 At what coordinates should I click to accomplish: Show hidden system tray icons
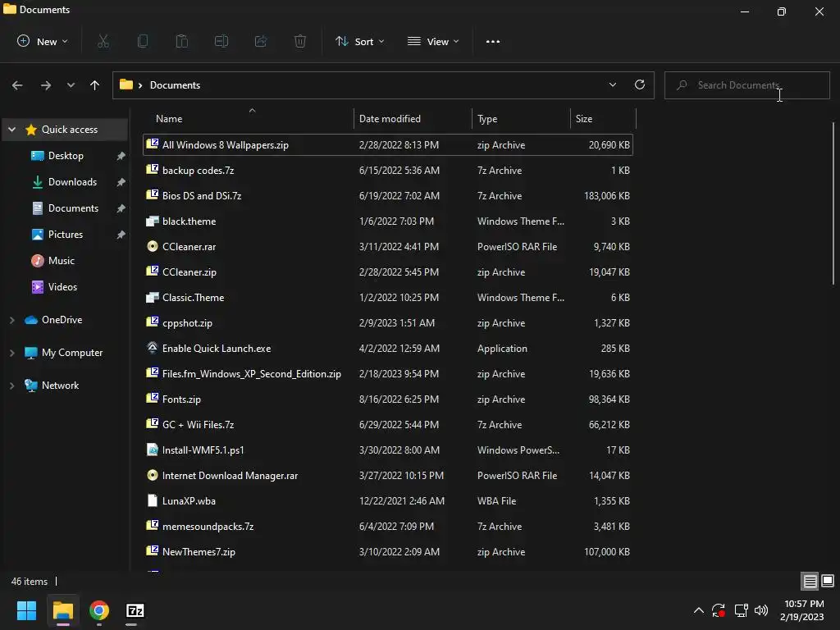(699, 610)
